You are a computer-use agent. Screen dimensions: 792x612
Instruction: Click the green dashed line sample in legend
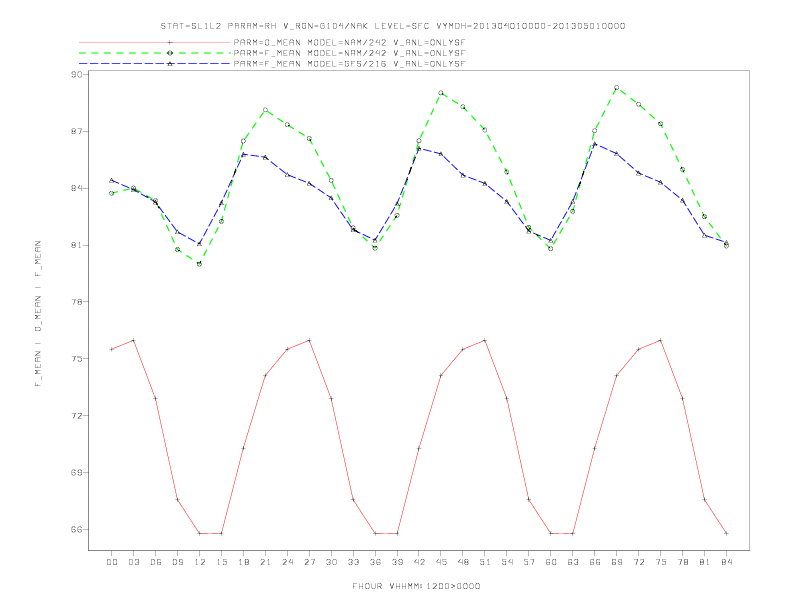point(155,53)
